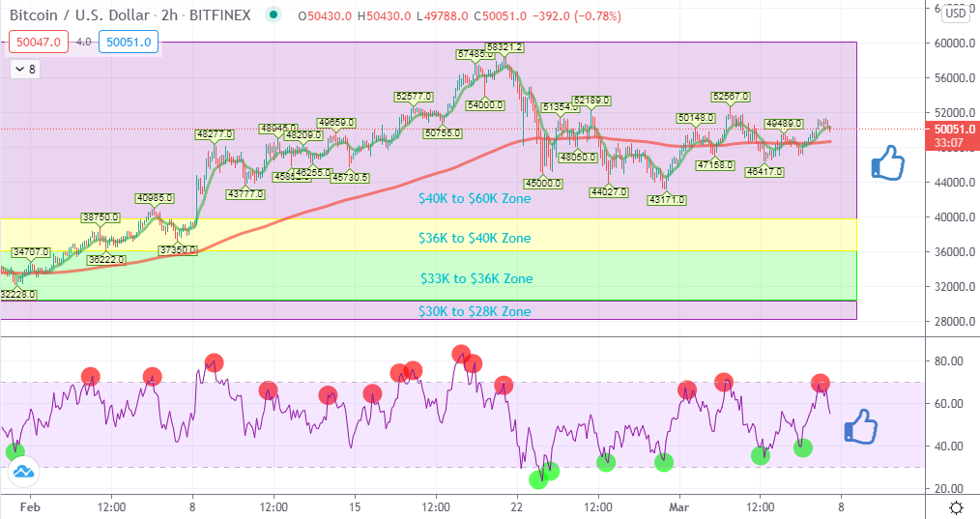Click the 49489.0 pivot label
Screen dimensions: 980x519
click(785, 124)
